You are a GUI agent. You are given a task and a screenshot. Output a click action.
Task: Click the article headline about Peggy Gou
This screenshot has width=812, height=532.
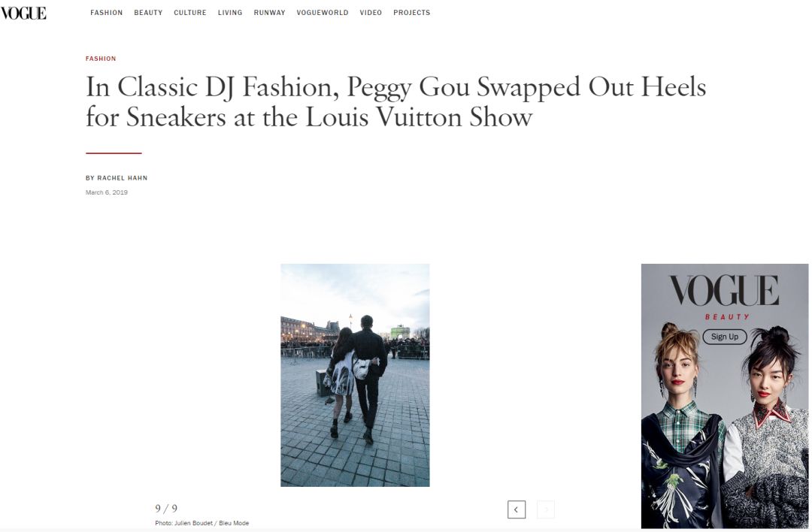(395, 101)
